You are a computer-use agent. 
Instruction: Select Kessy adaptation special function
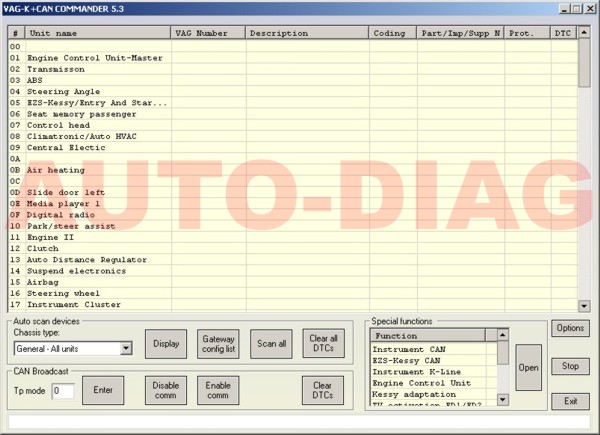(x=434, y=394)
